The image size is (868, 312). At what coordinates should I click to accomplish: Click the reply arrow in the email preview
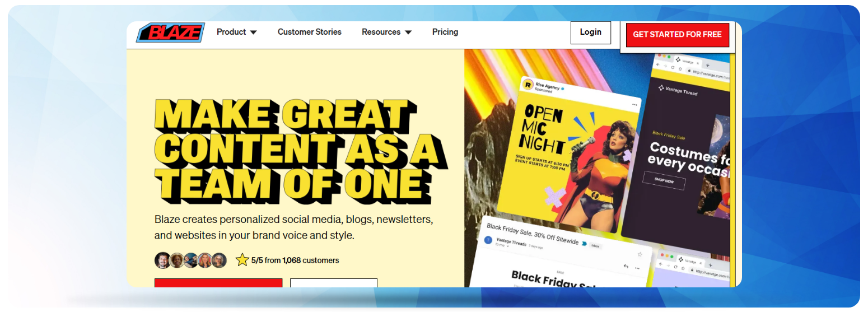click(x=626, y=267)
